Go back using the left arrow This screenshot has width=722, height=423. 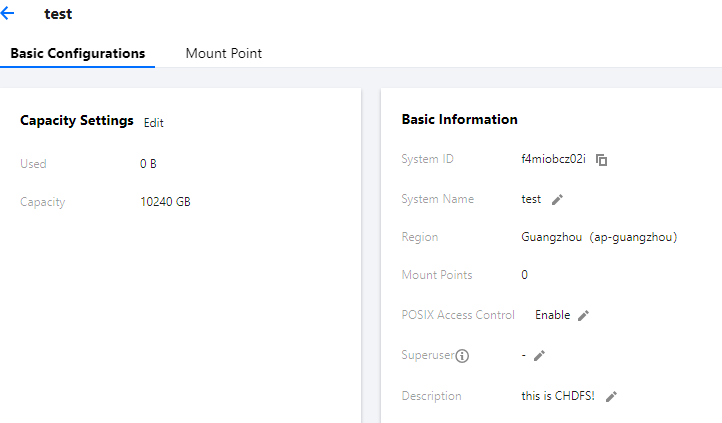point(9,15)
